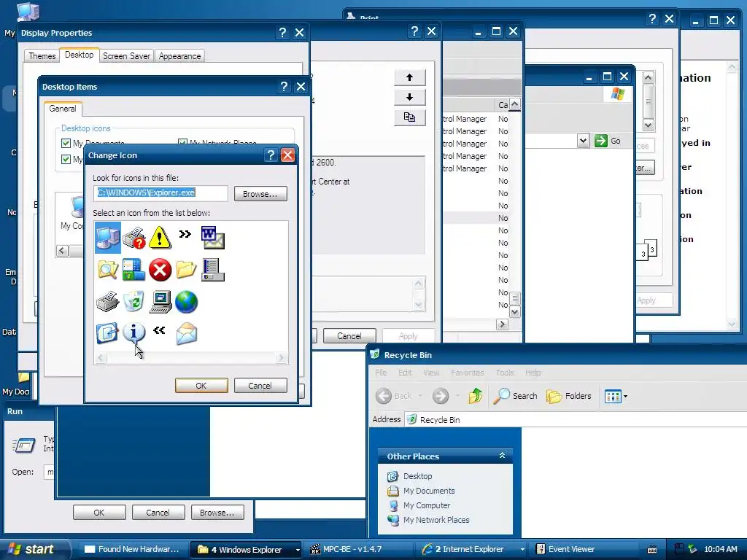Select the server tower list icon

tap(212, 270)
